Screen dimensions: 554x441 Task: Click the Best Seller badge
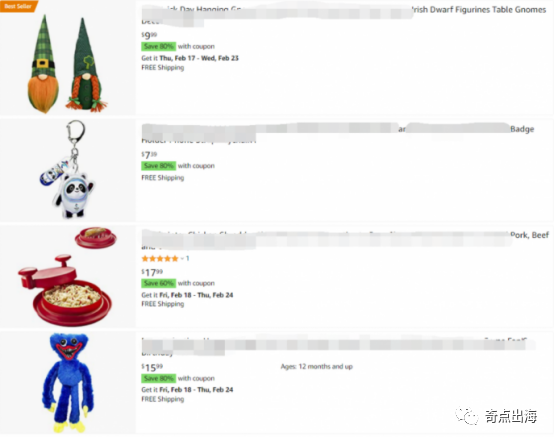click(18, 6)
